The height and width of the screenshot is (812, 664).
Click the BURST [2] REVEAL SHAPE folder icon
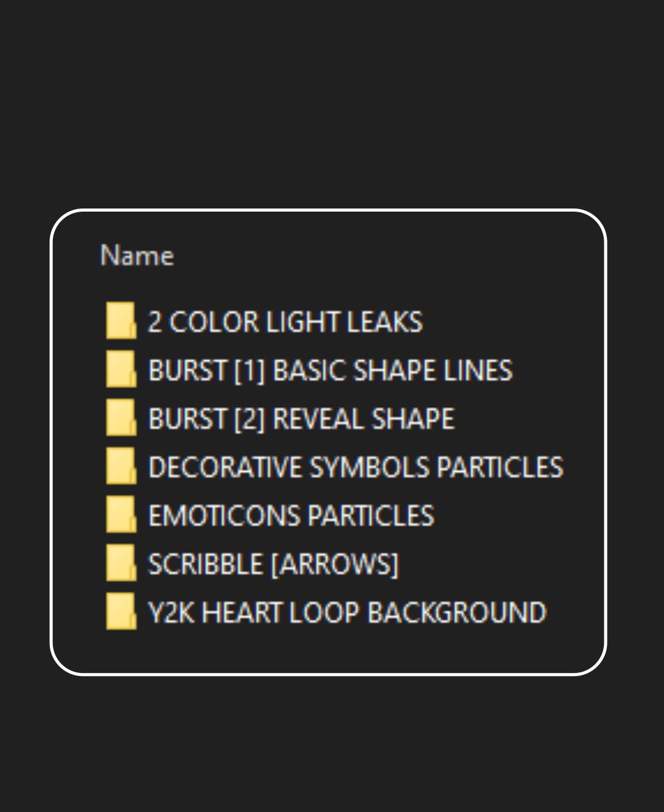tap(121, 418)
